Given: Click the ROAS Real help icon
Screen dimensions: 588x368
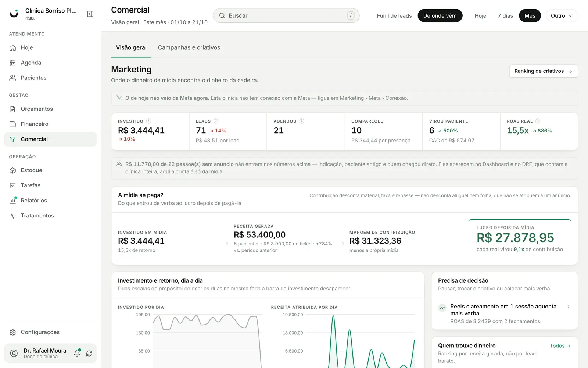Looking at the screenshot, I should [538, 121].
